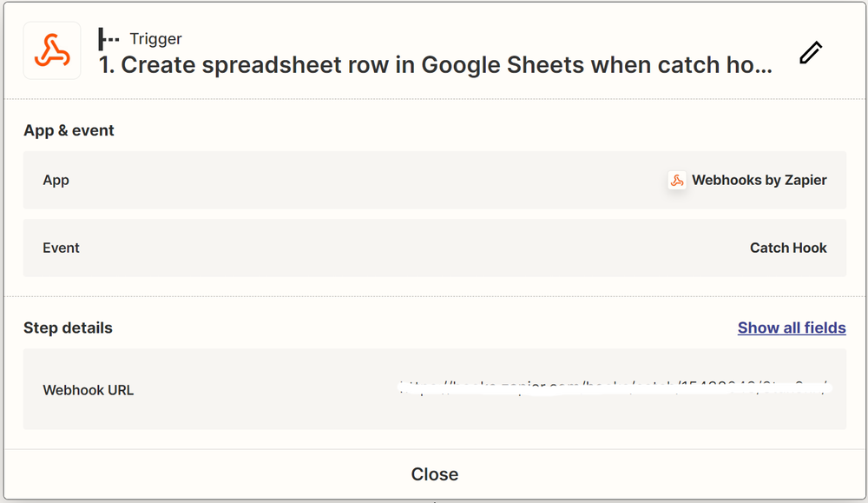Select the App row background

pyautogui.click(x=347, y=181)
